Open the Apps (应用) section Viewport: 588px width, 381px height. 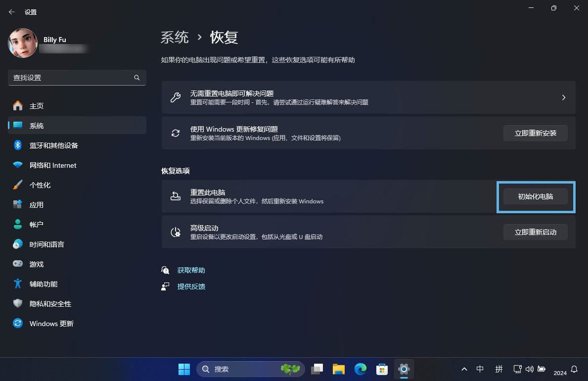click(x=36, y=205)
